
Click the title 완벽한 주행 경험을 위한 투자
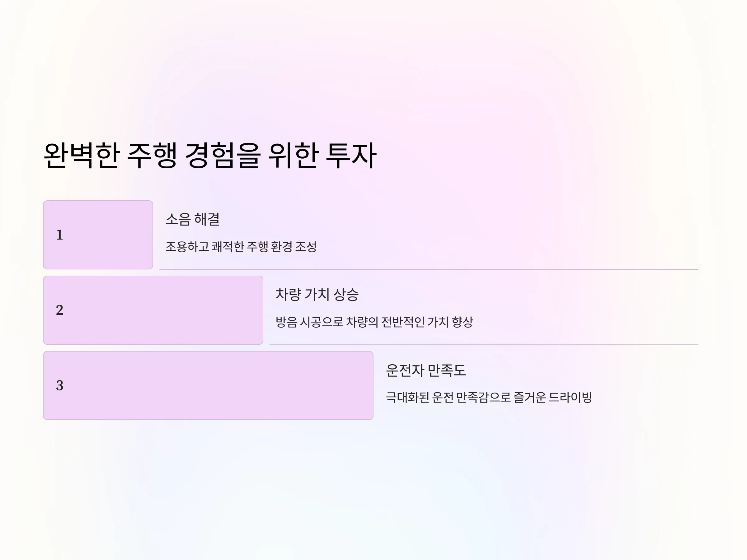point(210,155)
